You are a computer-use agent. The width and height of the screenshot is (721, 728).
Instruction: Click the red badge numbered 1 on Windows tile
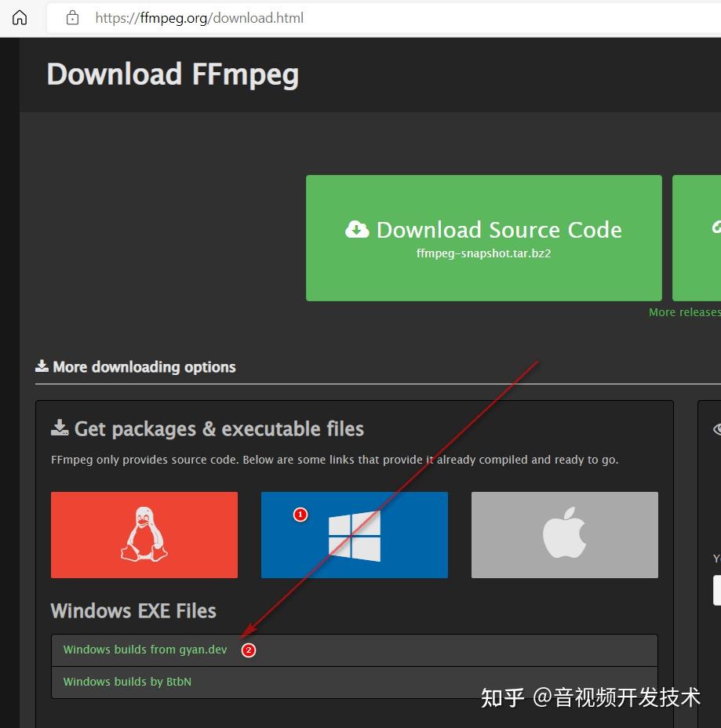coord(300,515)
